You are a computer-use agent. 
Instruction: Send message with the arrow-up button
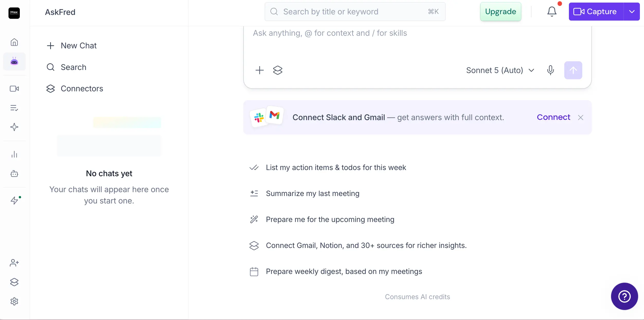coord(573,70)
